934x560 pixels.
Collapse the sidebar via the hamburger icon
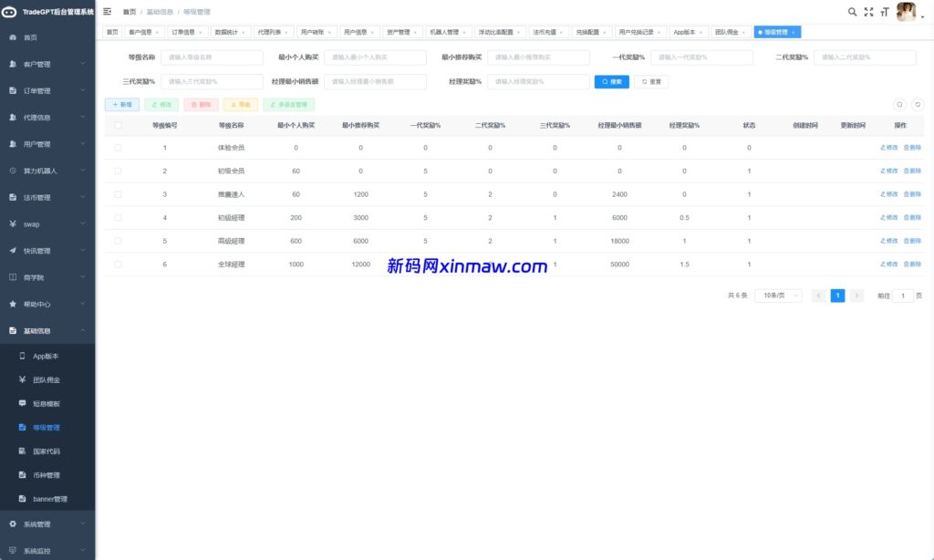click(x=107, y=12)
